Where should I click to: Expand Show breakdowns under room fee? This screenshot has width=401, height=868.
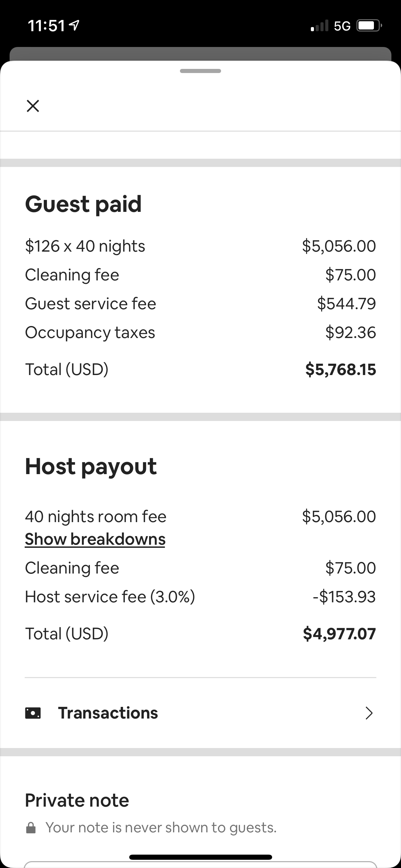pos(95,539)
